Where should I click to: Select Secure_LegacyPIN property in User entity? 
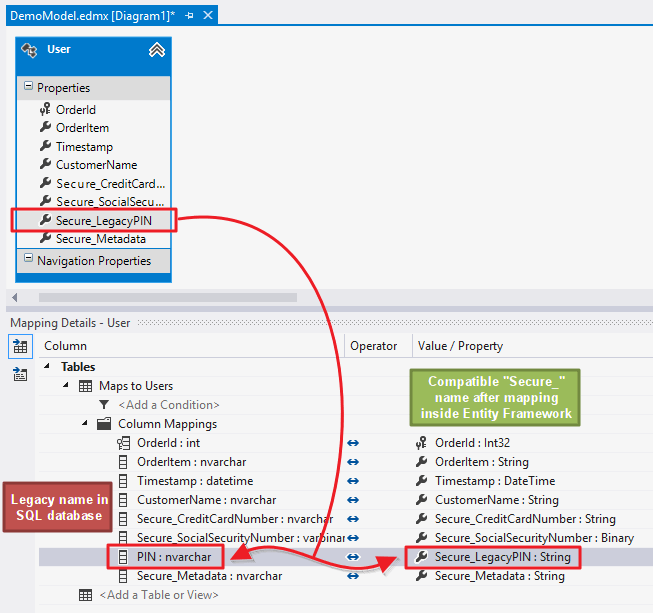(x=105, y=221)
